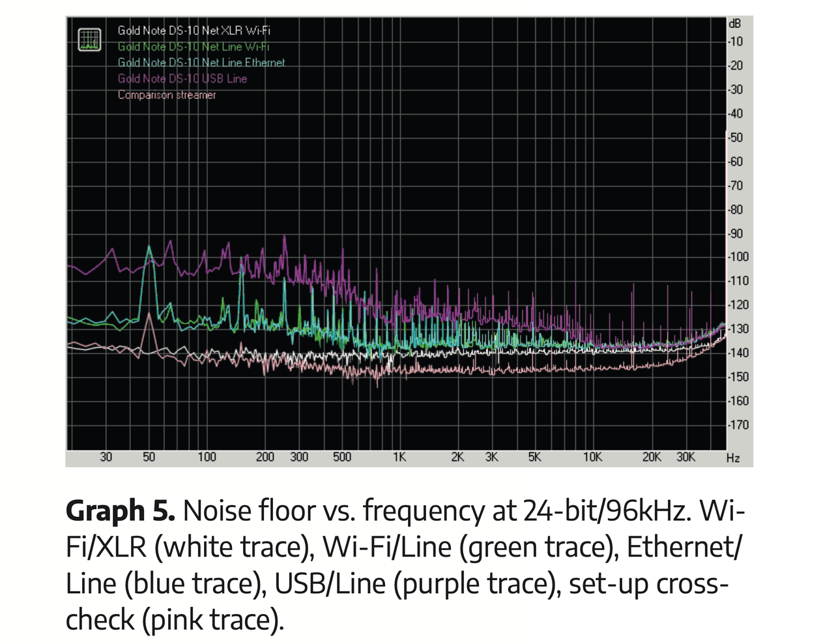This screenshot has width=834, height=644.
Task: Click the 30K frequency axis label
Action: coord(685,457)
